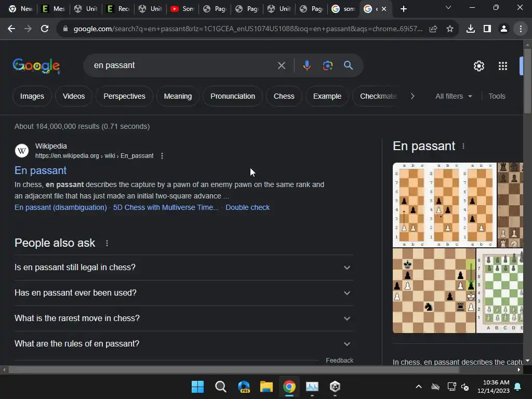532x399 pixels.
Task: Reload the current page
Action: click(x=45, y=29)
